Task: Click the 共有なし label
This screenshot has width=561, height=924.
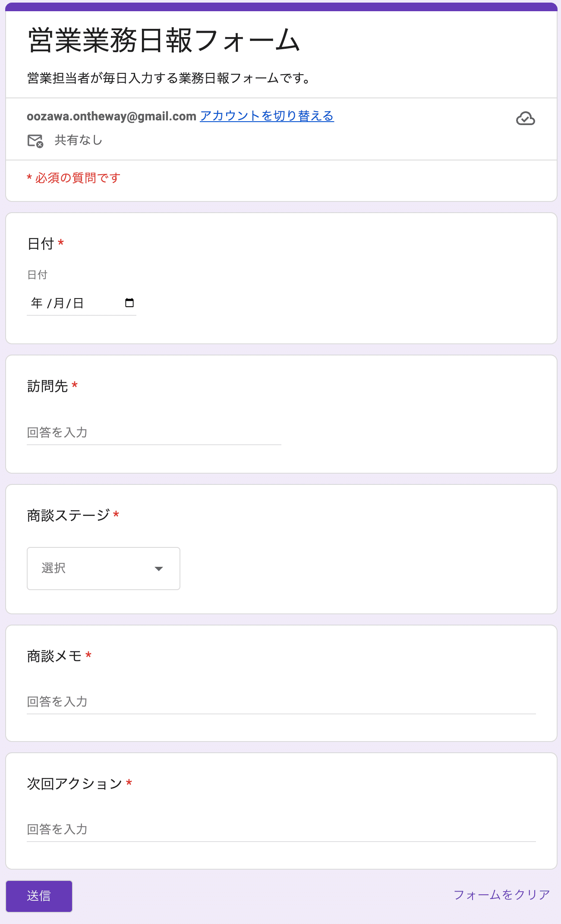Action: [x=78, y=140]
